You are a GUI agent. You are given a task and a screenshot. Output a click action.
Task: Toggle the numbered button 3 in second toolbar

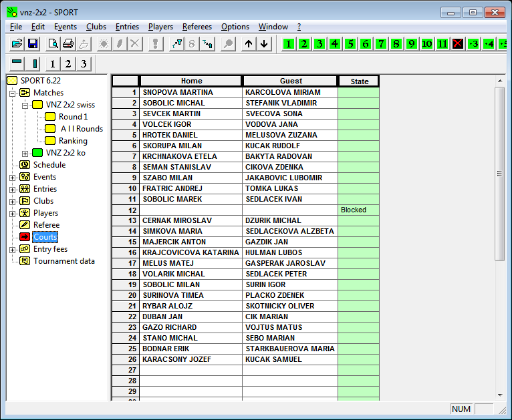[x=83, y=64]
